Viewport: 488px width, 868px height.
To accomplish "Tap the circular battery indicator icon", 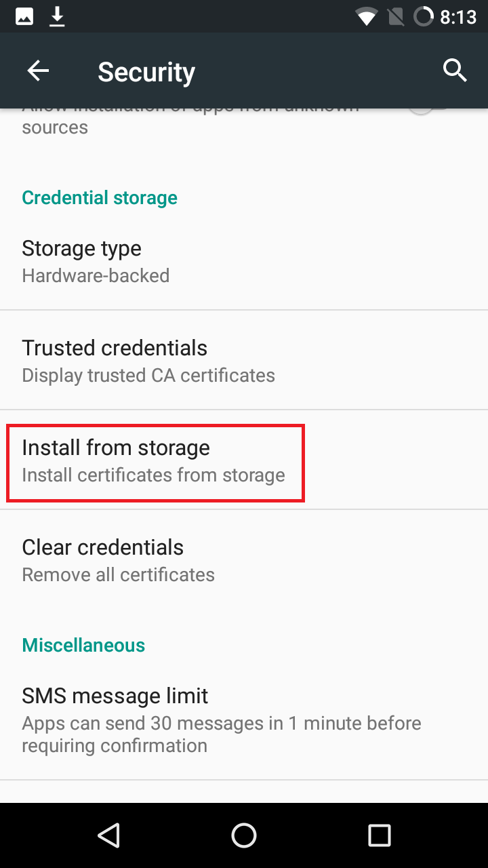I will [x=424, y=16].
